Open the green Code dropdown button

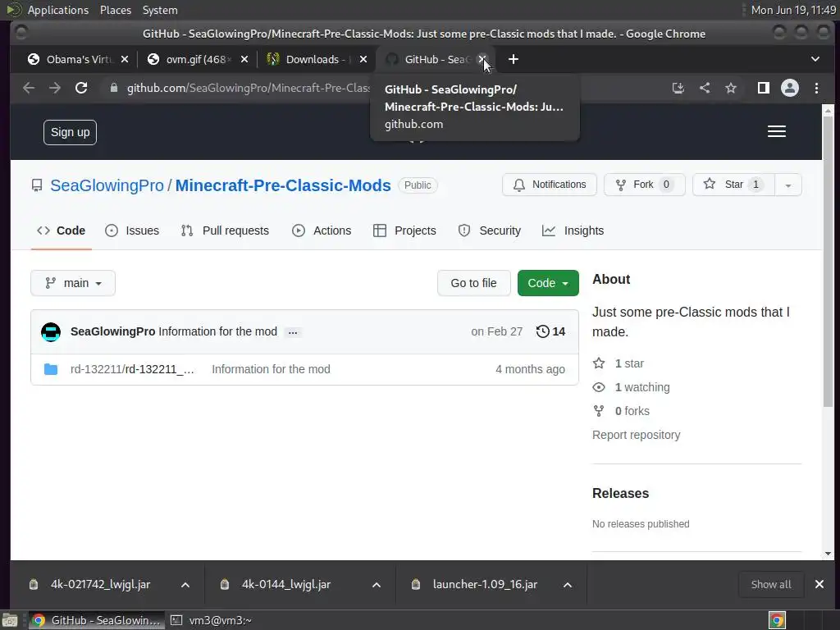pos(548,283)
